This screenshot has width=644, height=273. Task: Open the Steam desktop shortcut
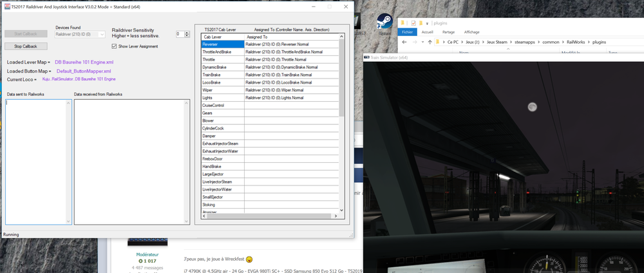click(x=386, y=23)
